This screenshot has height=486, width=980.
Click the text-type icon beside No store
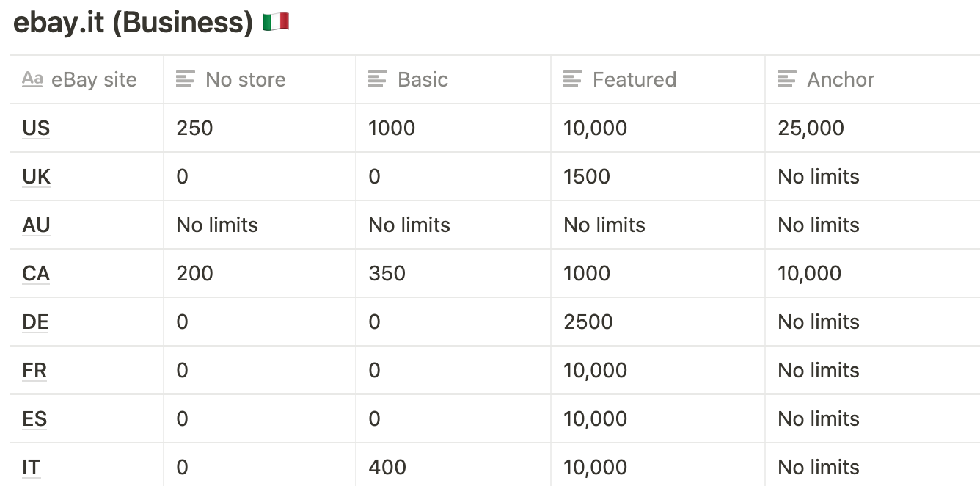(186, 79)
